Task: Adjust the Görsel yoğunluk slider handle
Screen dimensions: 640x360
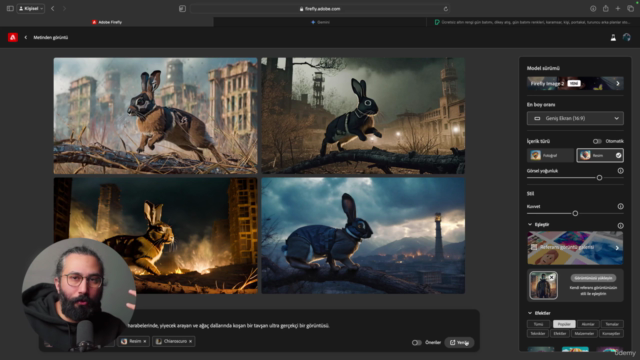Action: click(x=599, y=178)
